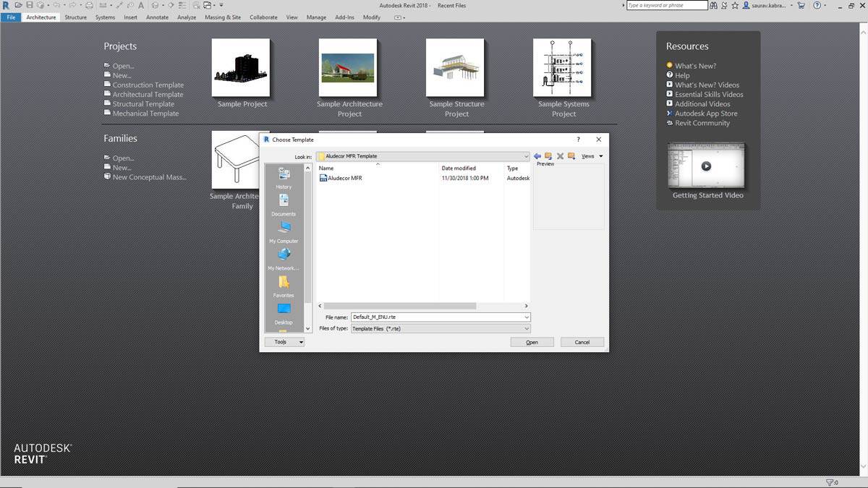
Task: Click the Sample Structure Project thumbnail
Action: pos(455,68)
